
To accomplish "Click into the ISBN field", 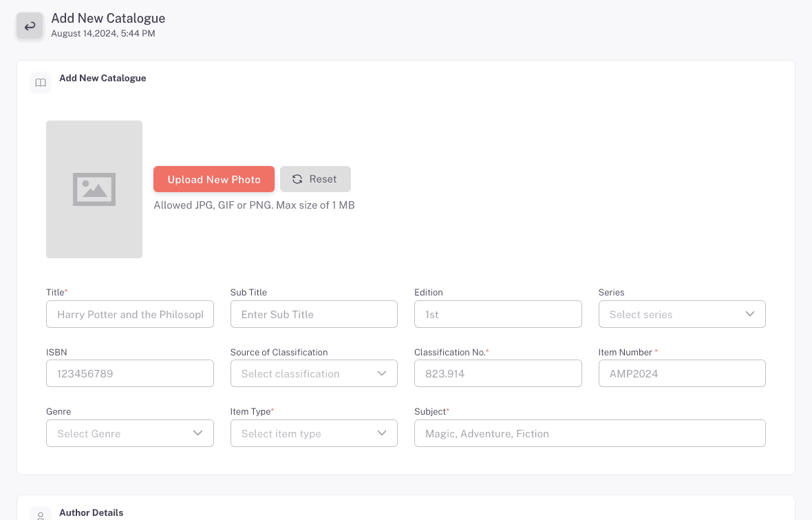I will (130, 373).
